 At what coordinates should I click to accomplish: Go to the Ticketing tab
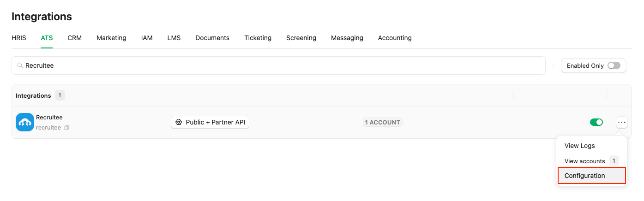pyautogui.click(x=258, y=38)
